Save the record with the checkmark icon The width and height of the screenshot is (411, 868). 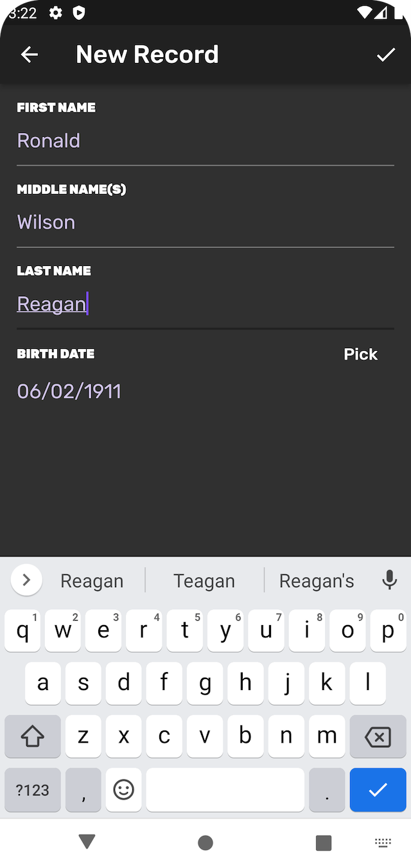(385, 54)
